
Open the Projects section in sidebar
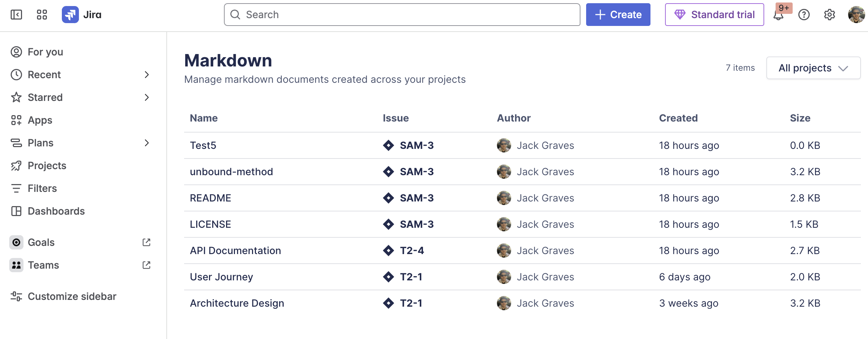(x=47, y=166)
